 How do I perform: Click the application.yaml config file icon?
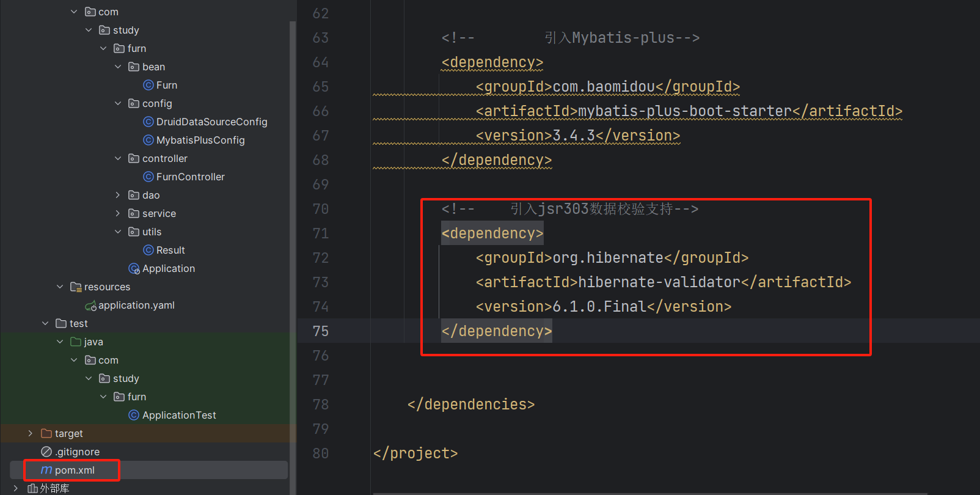[90, 306]
